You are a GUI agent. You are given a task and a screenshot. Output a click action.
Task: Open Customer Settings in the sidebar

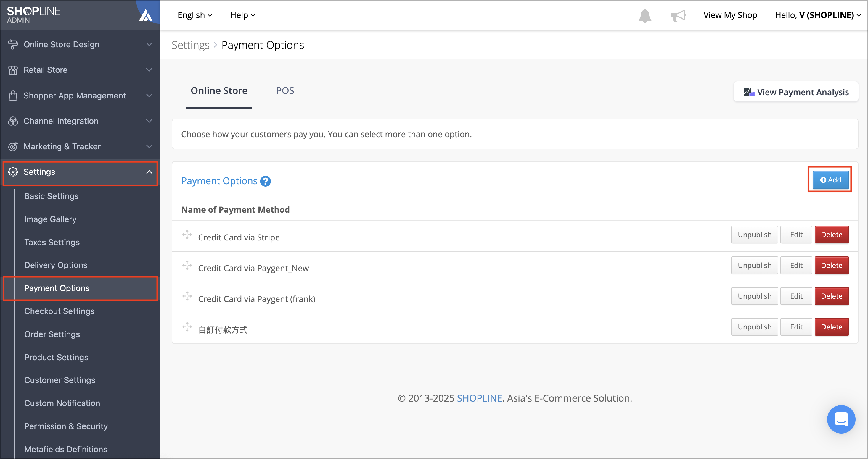pos(60,380)
